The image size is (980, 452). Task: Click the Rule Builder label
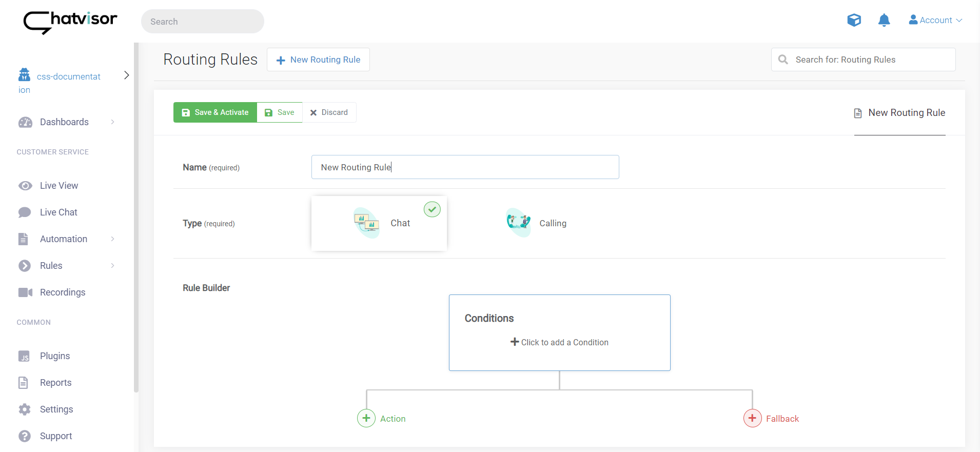[206, 288]
